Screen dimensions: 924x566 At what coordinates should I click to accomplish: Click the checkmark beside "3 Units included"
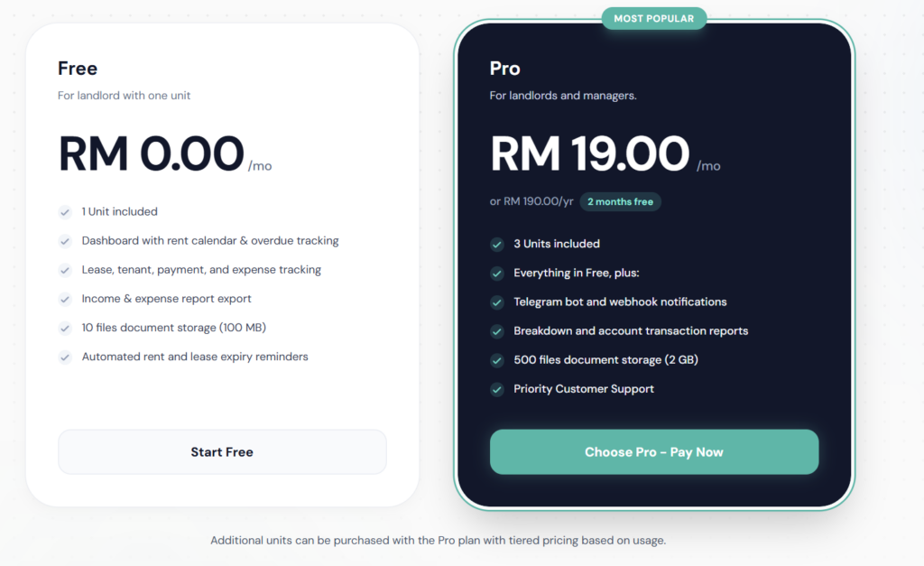(x=496, y=244)
